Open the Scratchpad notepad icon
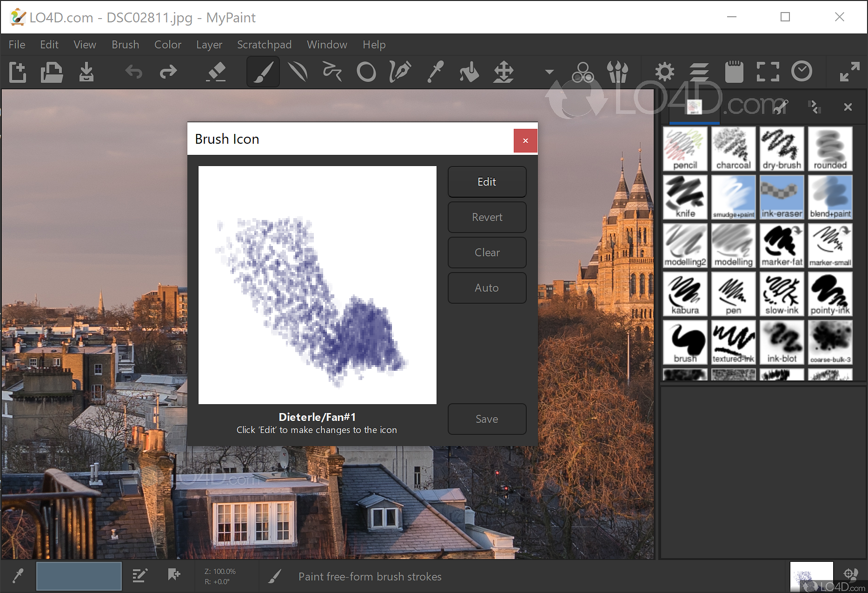 pos(735,71)
